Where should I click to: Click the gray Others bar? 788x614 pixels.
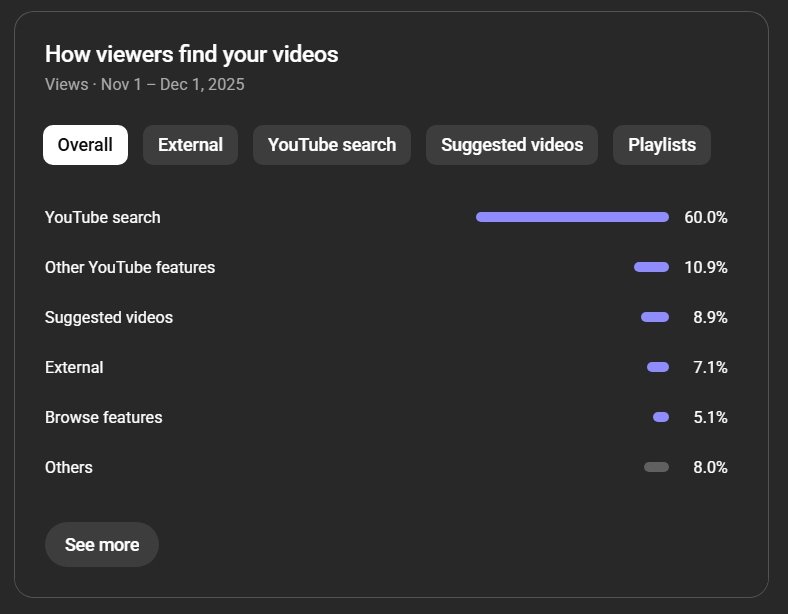(657, 467)
